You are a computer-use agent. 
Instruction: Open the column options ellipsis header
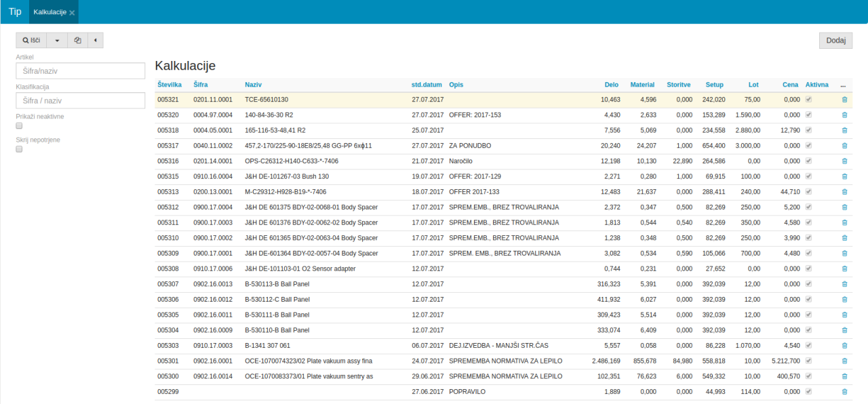[x=843, y=85]
